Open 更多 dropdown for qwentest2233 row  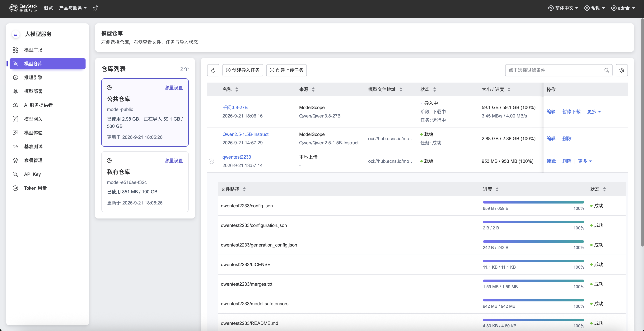point(585,161)
